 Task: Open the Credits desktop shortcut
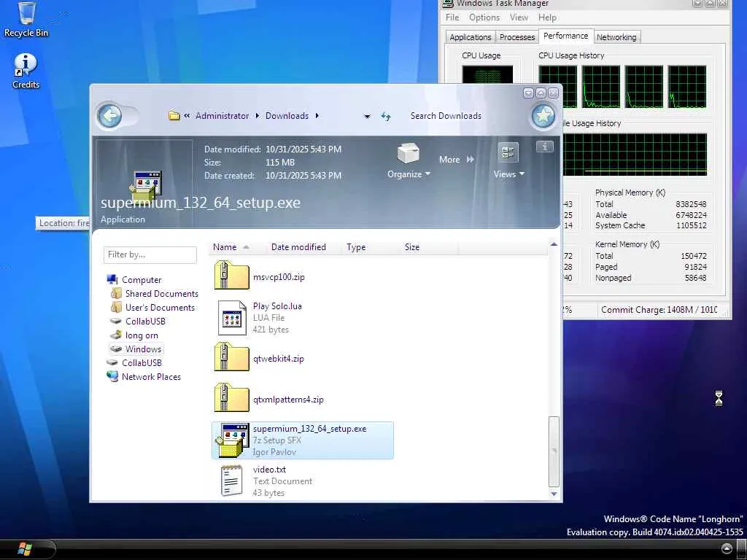coord(26,71)
